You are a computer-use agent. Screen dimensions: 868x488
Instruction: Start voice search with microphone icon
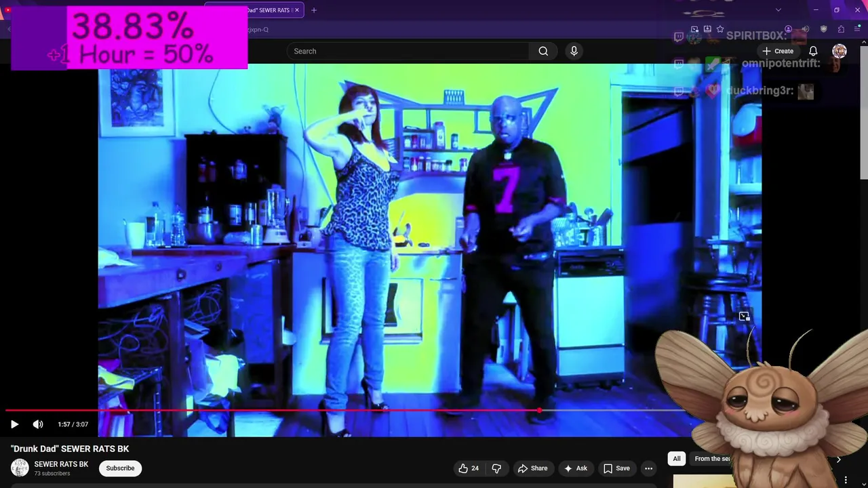click(x=574, y=51)
